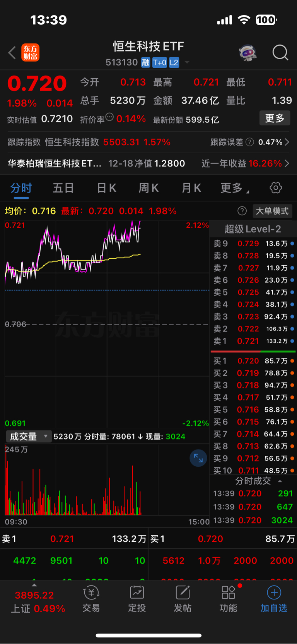Select 买2 row at 0.719
This screenshot has height=644, width=297.
click(254, 373)
